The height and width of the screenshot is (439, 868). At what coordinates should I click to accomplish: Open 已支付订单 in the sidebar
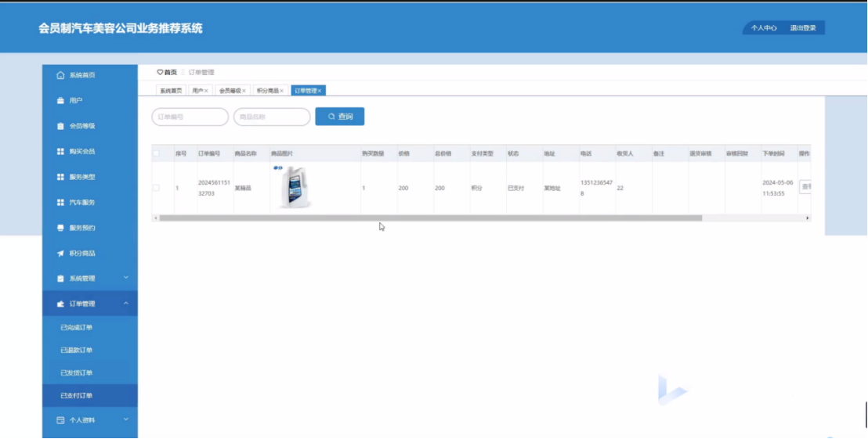point(89,395)
